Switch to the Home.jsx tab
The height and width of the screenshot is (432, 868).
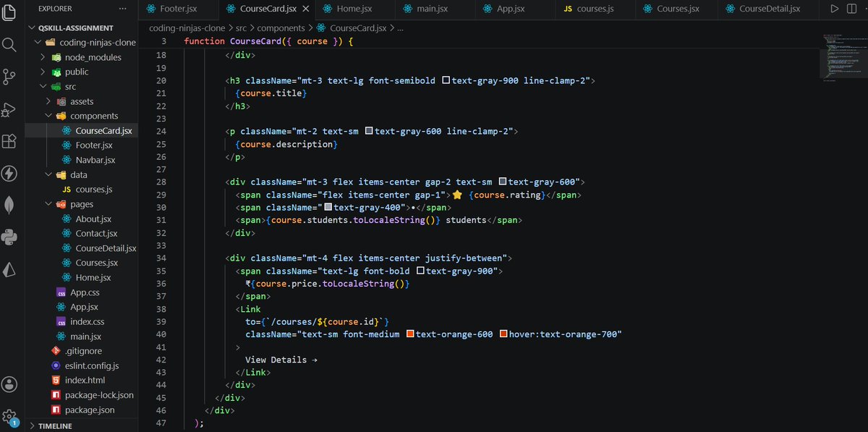[354, 9]
